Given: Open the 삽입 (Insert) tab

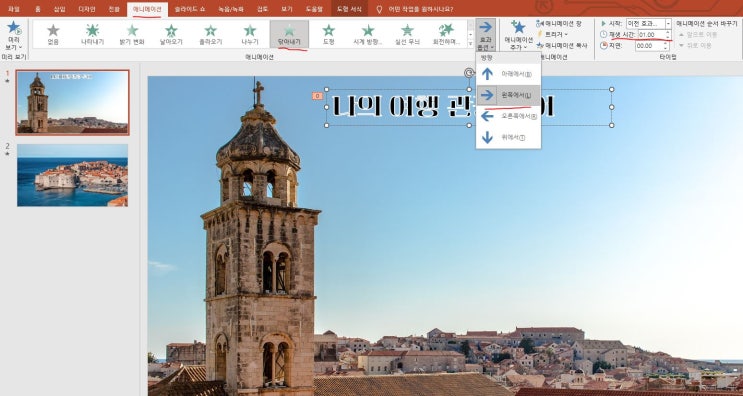Looking at the screenshot, I should click(x=60, y=9).
